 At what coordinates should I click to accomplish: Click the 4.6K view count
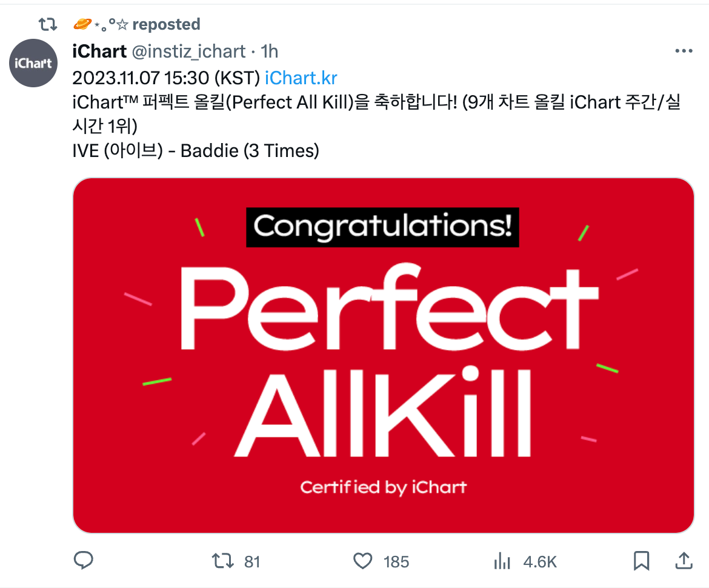pos(539,562)
